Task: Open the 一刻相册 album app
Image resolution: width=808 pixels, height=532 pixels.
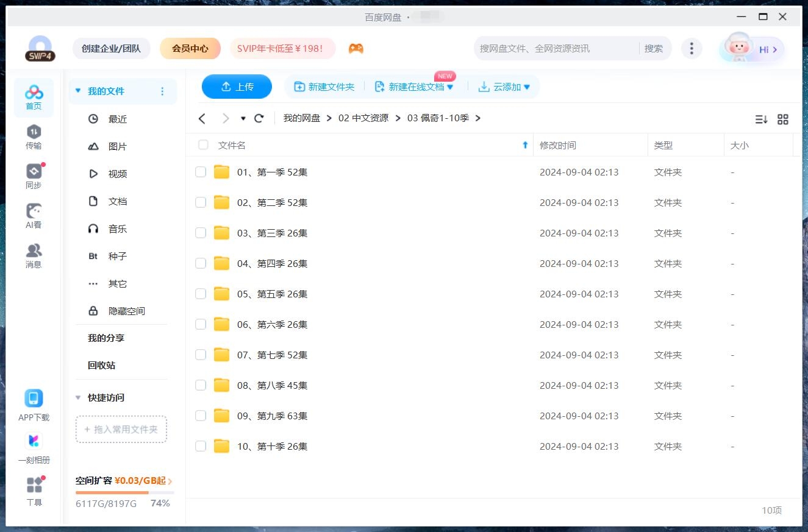Action: (34, 447)
